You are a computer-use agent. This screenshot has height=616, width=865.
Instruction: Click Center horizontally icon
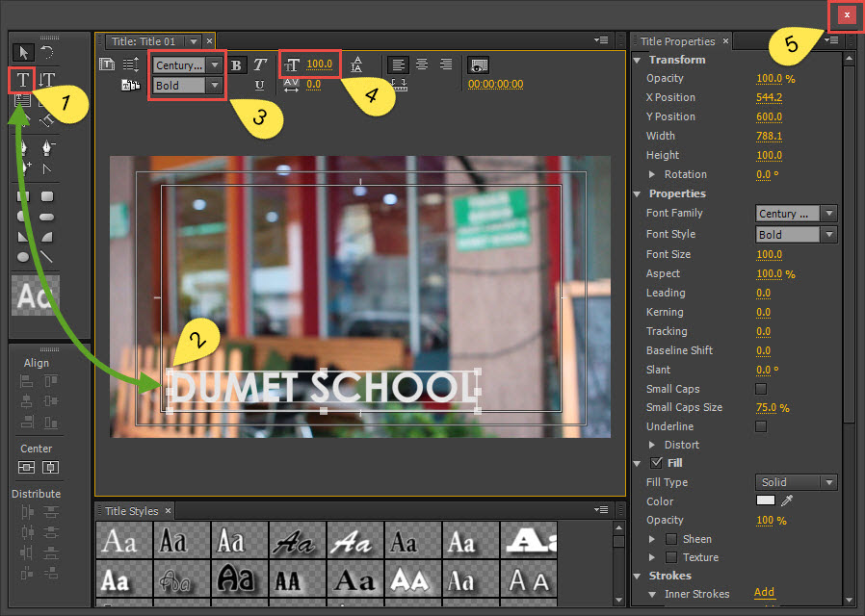[51, 467]
